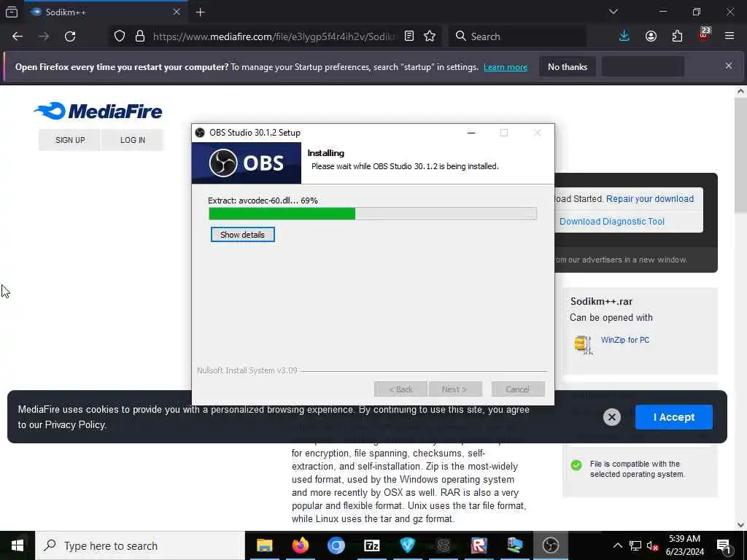Click the network tray icon
747x560 pixels.
coord(635,546)
